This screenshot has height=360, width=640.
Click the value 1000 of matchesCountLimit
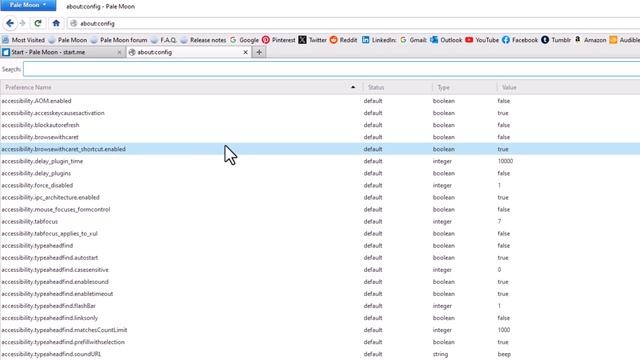pyautogui.click(x=504, y=330)
